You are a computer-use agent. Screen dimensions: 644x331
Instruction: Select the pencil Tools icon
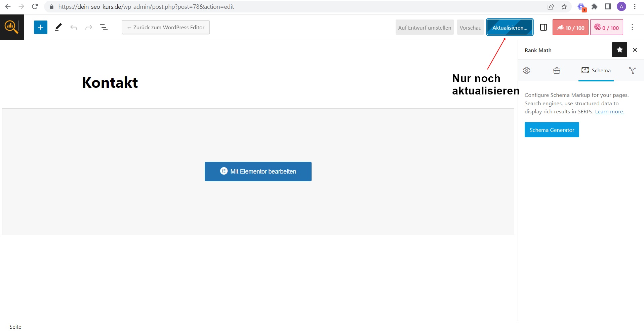pos(58,27)
